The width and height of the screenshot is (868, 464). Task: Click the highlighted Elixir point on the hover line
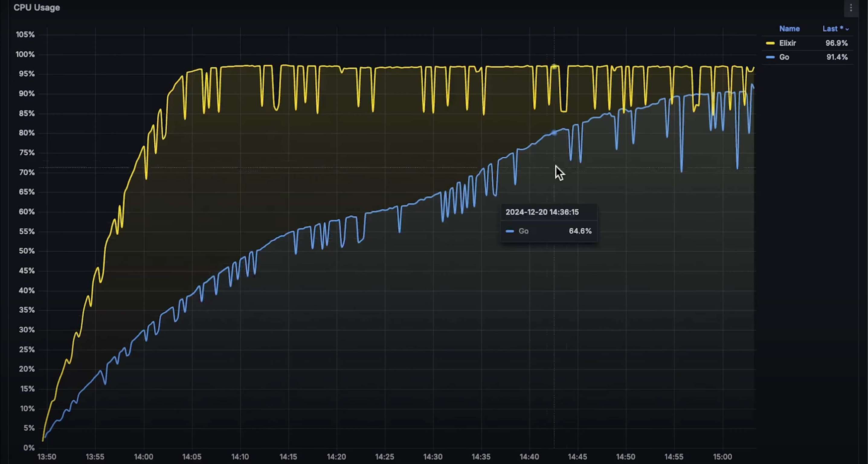(x=554, y=67)
